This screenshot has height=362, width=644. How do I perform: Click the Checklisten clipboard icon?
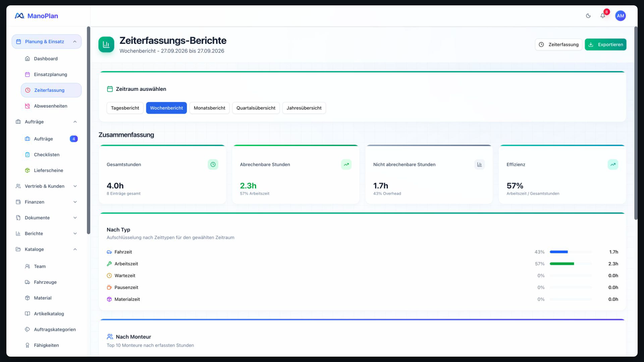[28, 155]
